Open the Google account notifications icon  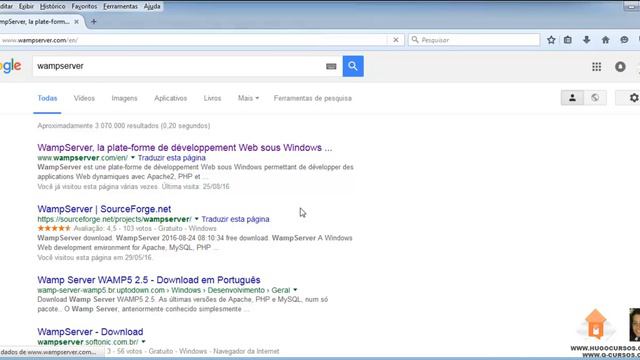620,67
